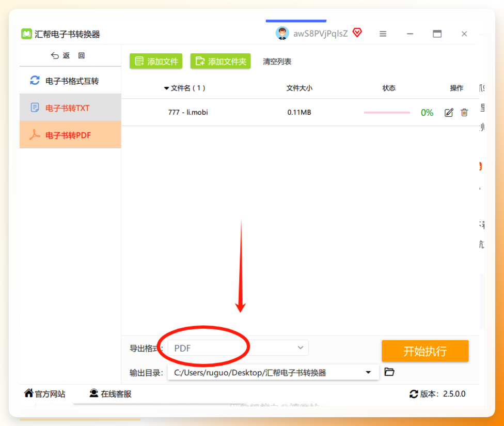This screenshot has height=426, width=504.
Task: Open the output folder browse icon
Action: [389, 372]
